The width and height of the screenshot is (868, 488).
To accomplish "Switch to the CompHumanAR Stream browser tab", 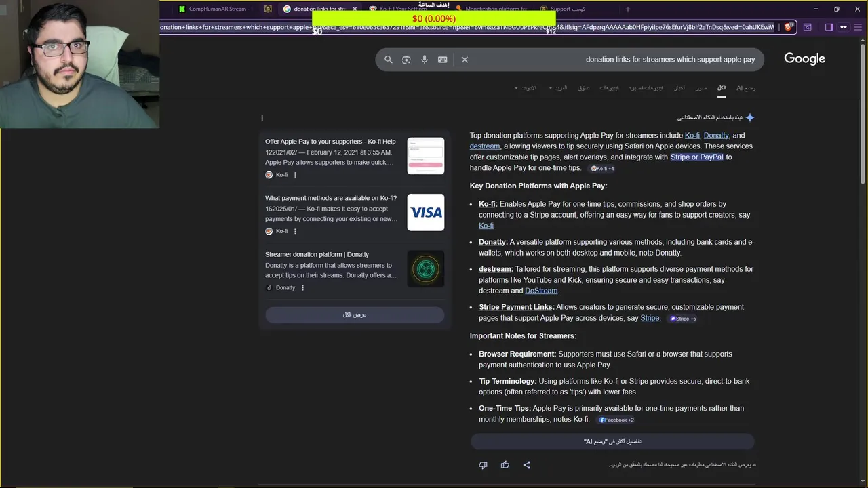I will pyautogui.click(x=214, y=9).
